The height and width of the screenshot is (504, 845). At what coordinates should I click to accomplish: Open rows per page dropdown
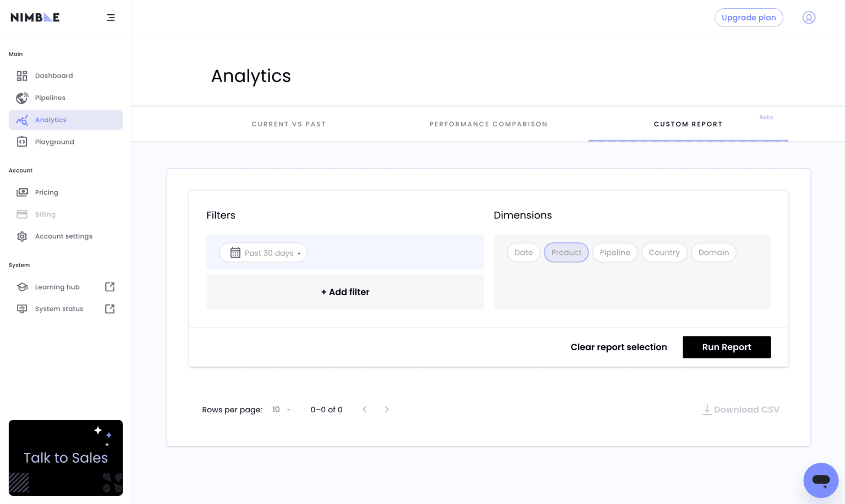point(281,409)
